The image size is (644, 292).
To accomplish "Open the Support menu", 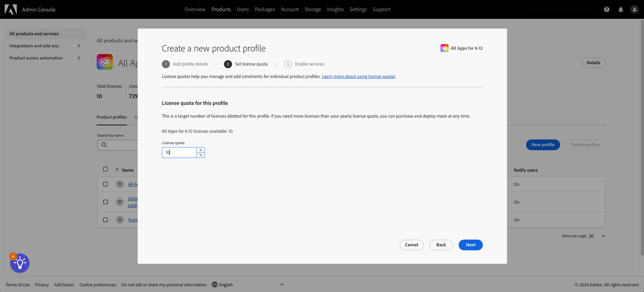I will click(x=381, y=9).
